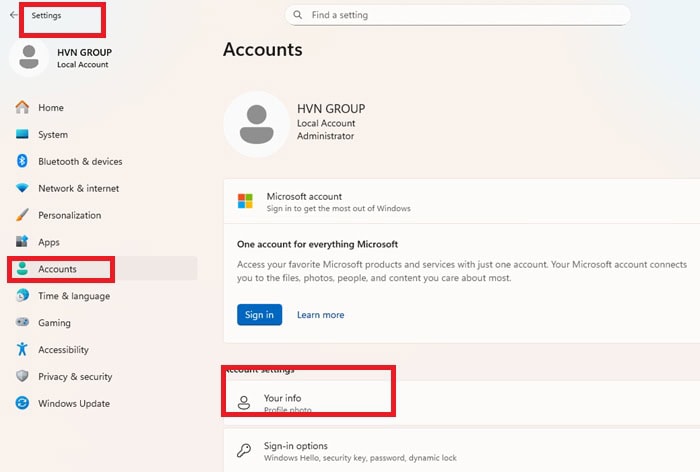Screen dimensions: 700x472
Task: Open Accessibility settings
Action: click(63, 350)
